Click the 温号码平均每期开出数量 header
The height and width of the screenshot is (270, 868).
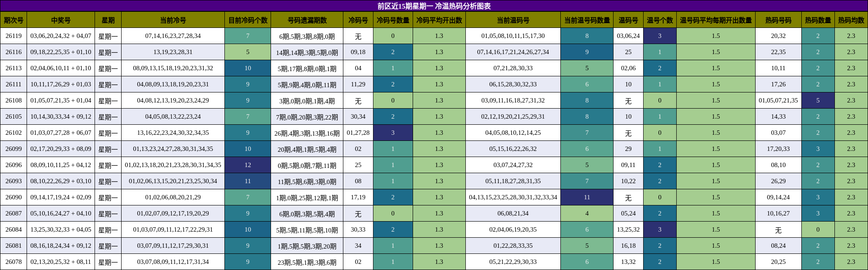click(x=716, y=20)
